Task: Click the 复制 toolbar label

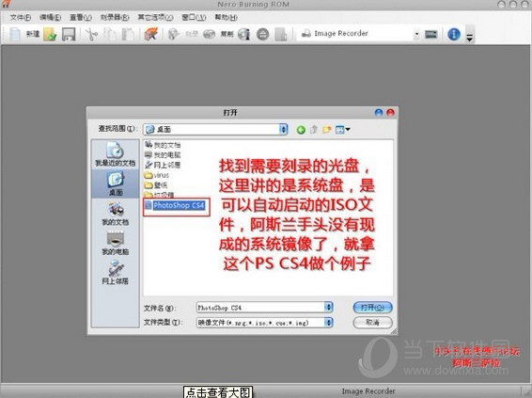Action: click(x=227, y=34)
